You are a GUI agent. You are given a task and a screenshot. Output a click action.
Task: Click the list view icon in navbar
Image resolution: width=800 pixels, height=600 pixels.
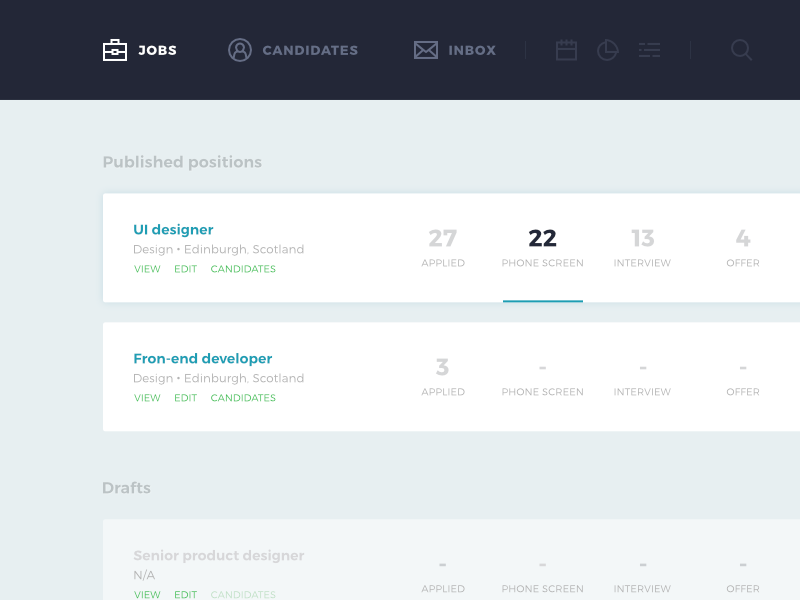pos(649,50)
